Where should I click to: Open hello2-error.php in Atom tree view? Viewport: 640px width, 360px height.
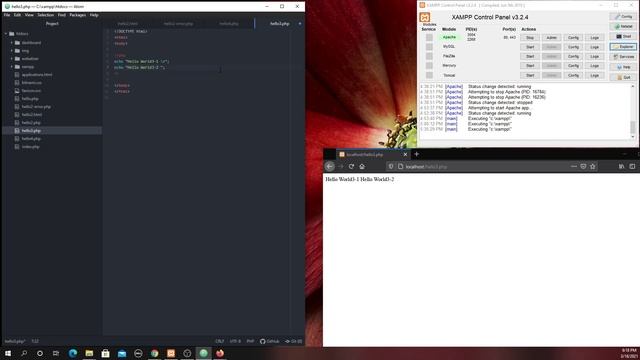tap(36, 107)
